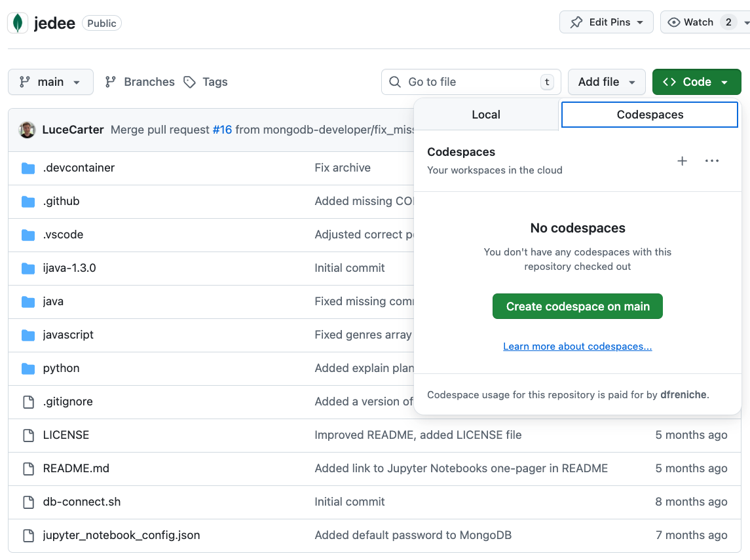The height and width of the screenshot is (560, 750).
Task: Open the Tags list
Action: pyautogui.click(x=206, y=82)
